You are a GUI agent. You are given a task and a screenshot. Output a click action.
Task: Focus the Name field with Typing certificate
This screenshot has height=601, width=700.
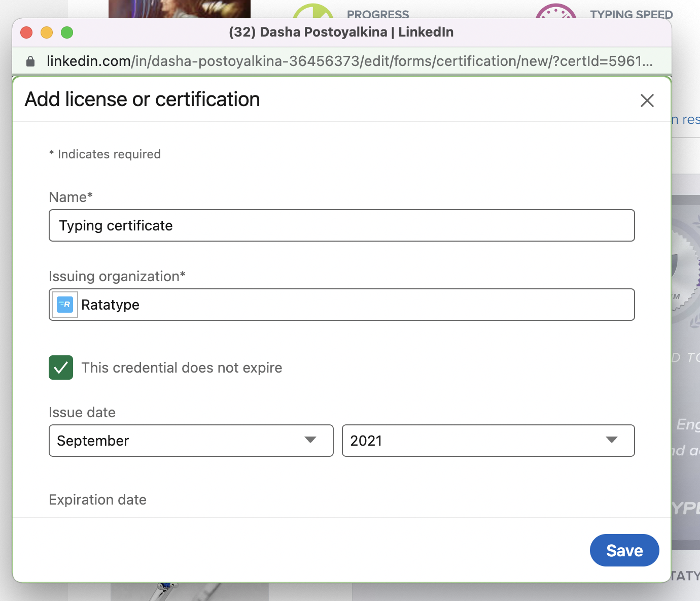341,225
